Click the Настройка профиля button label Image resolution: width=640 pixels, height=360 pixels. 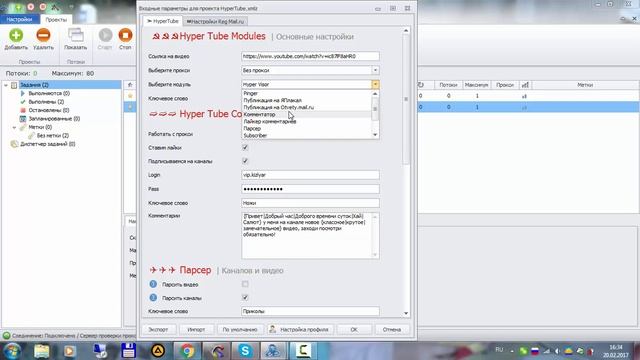(x=304, y=329)
